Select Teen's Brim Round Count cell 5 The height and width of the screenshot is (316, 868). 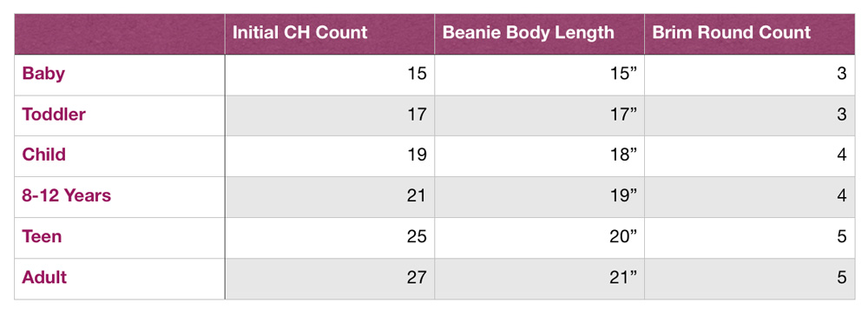click(750, 237)
